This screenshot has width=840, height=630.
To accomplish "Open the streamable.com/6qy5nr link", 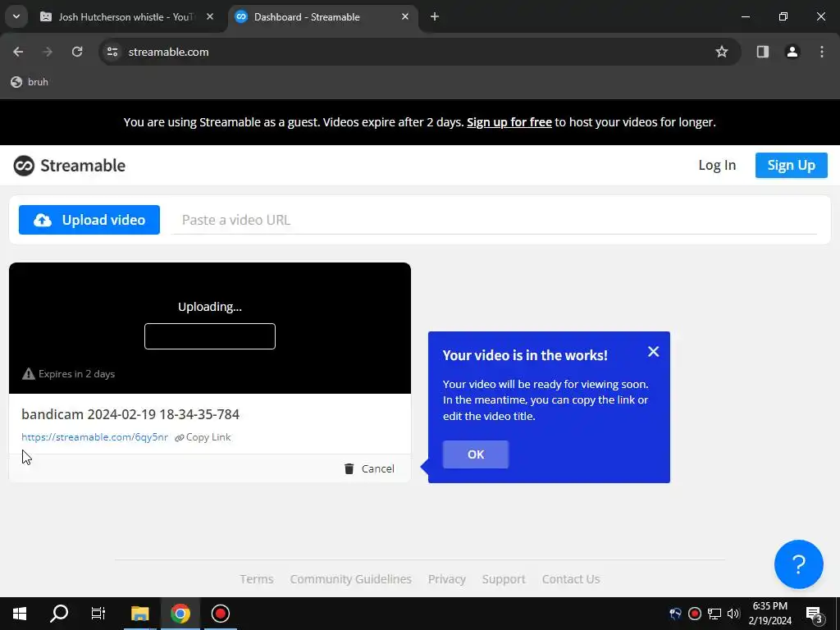I will 95,437.
